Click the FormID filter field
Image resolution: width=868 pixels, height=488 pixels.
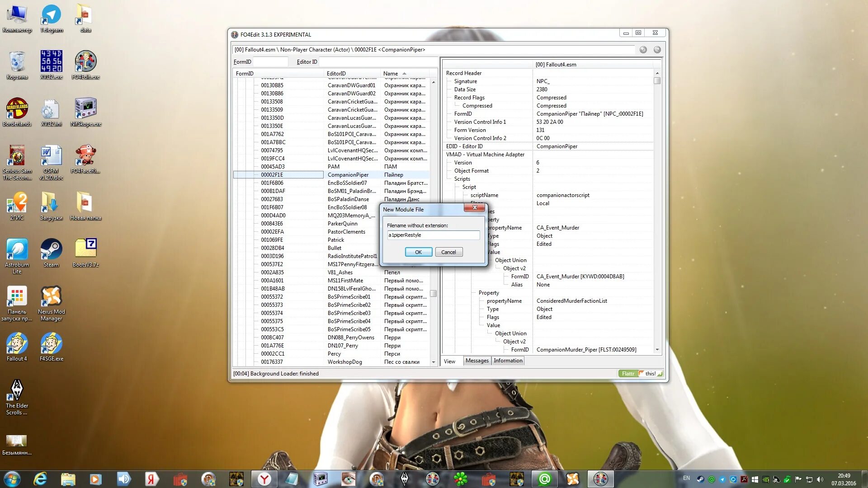[270, 61]
